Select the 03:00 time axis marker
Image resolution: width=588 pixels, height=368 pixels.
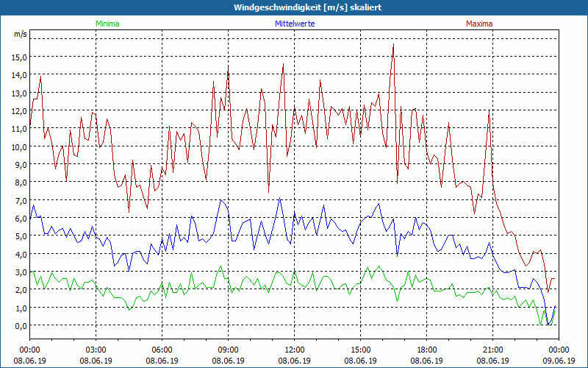tap(96, 350)
